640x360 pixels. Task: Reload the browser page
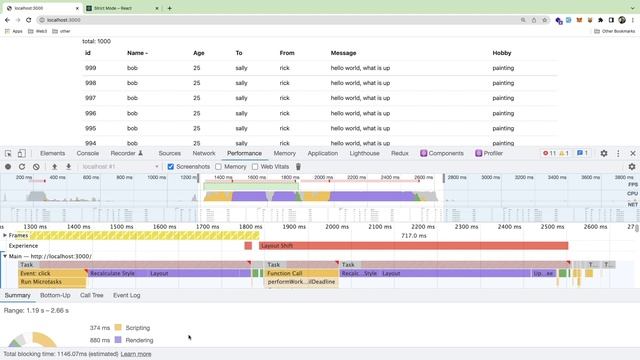[x=29, y=20]
